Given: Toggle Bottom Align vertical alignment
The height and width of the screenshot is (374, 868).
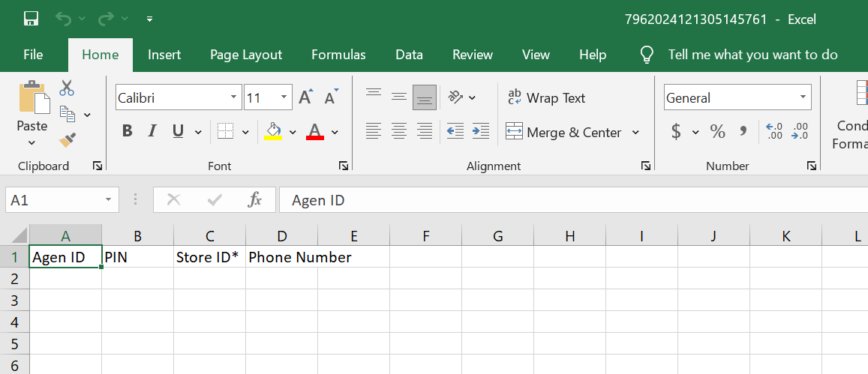Looking at the screenshot, I should pos(425,97).
